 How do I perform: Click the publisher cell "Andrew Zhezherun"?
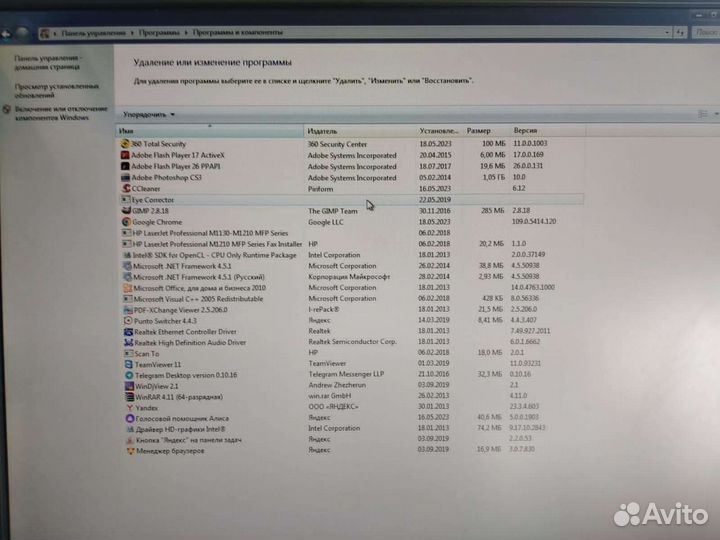pos(337,385)
